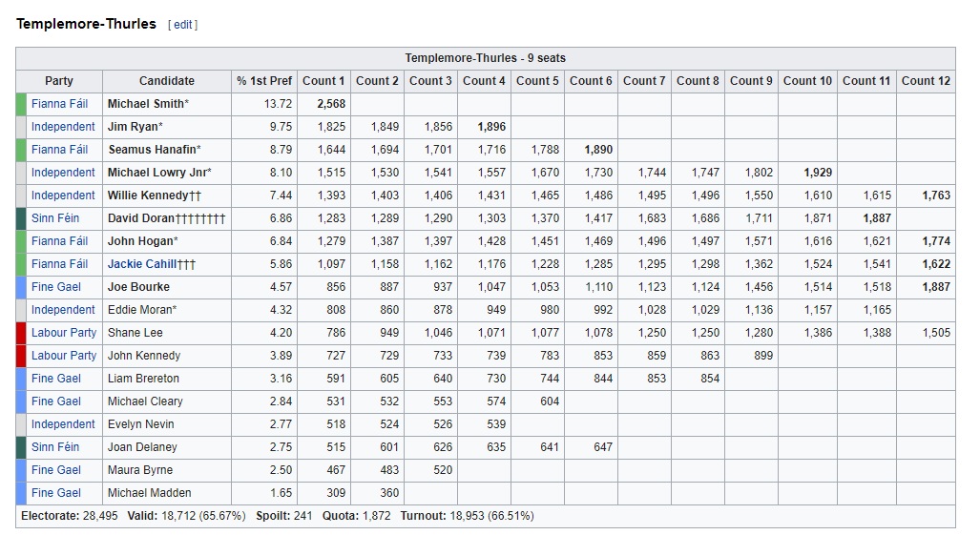Open Fianna Fáil link in Seamus Hanafin row
Image resolution: width=980 pixels, height=535 pixels.
click(x=59, y=149)
